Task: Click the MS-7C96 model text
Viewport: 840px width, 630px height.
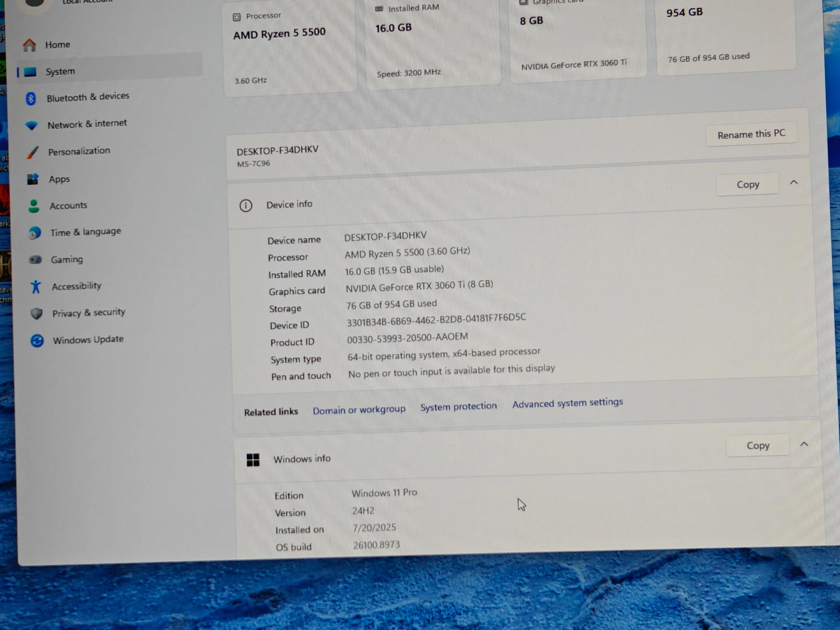Action: pyautogui.click(x=253, y=164)
